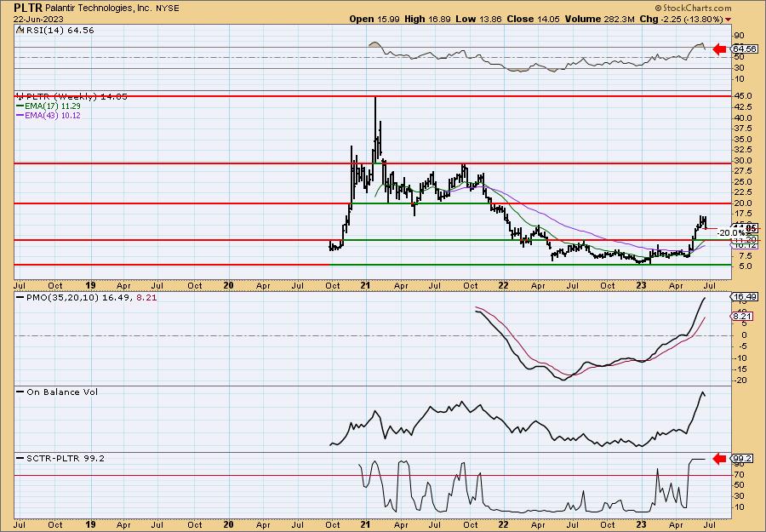Click the 37.5 price axis label
The width and height of the screenshot is (766, 532).
click(743, 129)
